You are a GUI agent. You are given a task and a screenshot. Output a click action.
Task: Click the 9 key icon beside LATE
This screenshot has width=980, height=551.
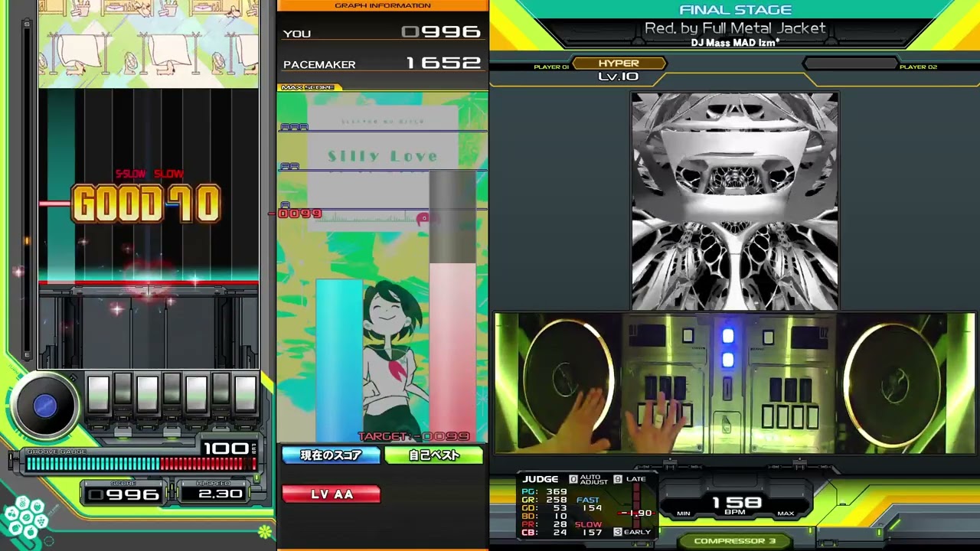(618, 479)
